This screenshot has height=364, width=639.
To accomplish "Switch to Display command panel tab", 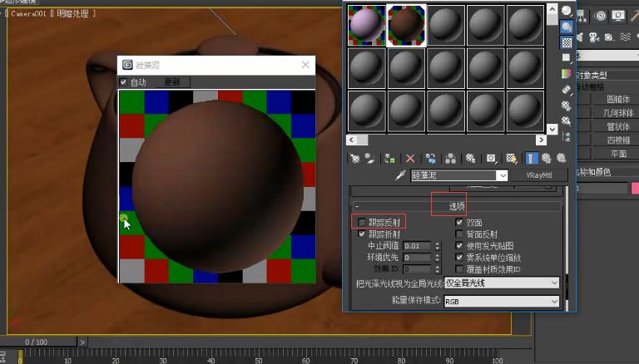I will click(x=618, y=16).
